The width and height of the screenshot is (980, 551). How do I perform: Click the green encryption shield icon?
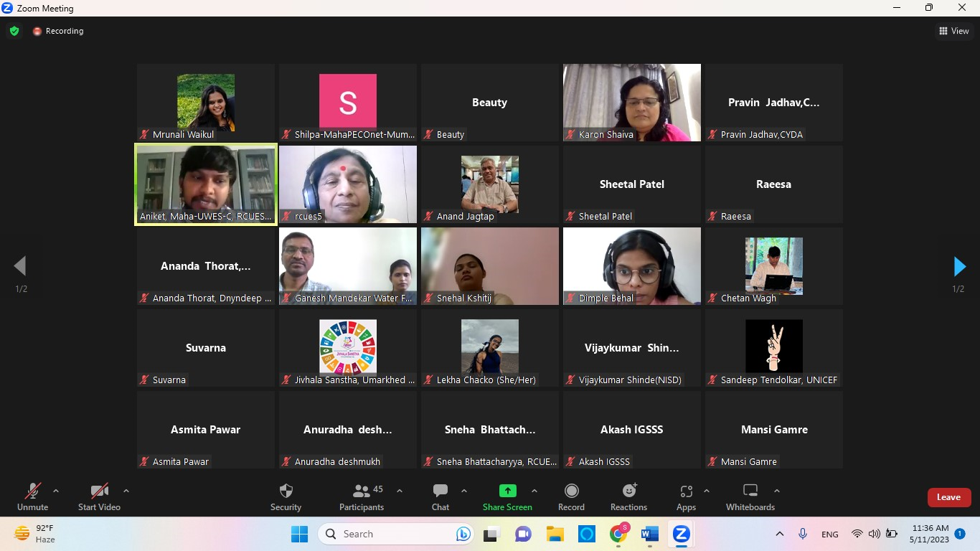(14, 31)
